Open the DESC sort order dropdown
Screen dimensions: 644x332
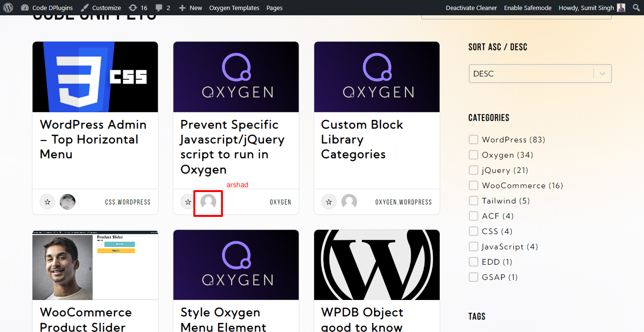tap(539, 73)
